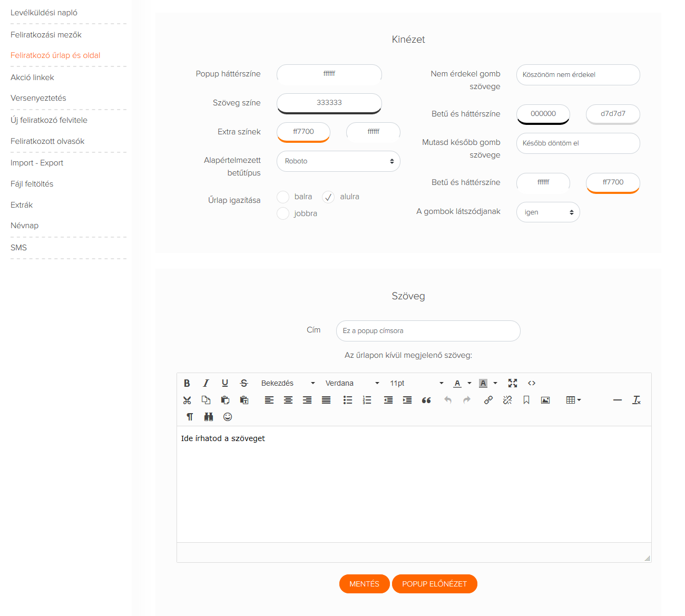This screenshot has height=616, width=685.
Task: Click the copy icon
Action: tap(206, 400)
